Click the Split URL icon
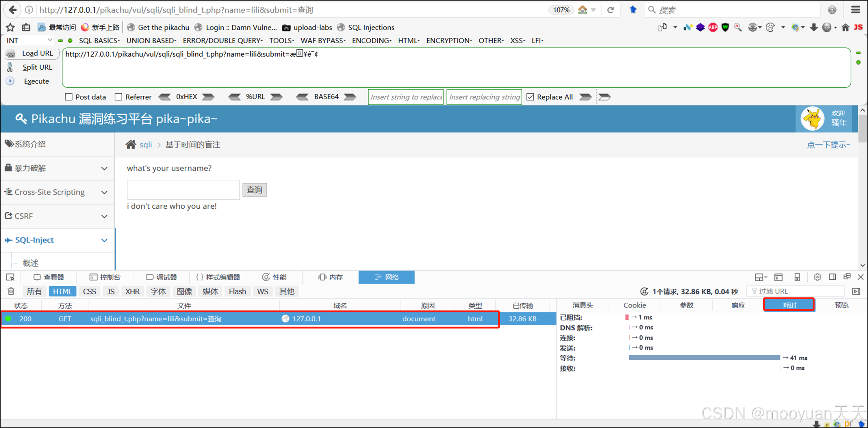 click(10, 67)
